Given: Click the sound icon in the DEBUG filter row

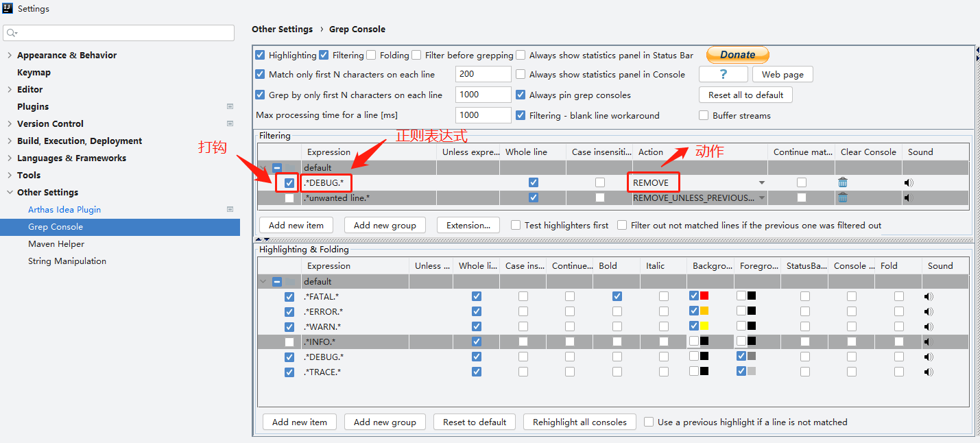Looking at the screenshot, I should point(909,182).
